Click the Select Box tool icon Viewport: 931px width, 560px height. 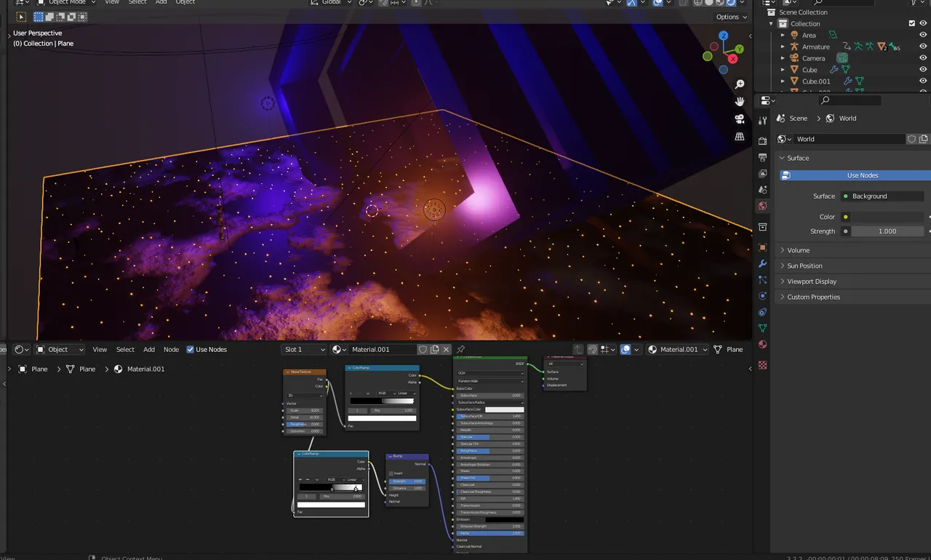point(20,17)
